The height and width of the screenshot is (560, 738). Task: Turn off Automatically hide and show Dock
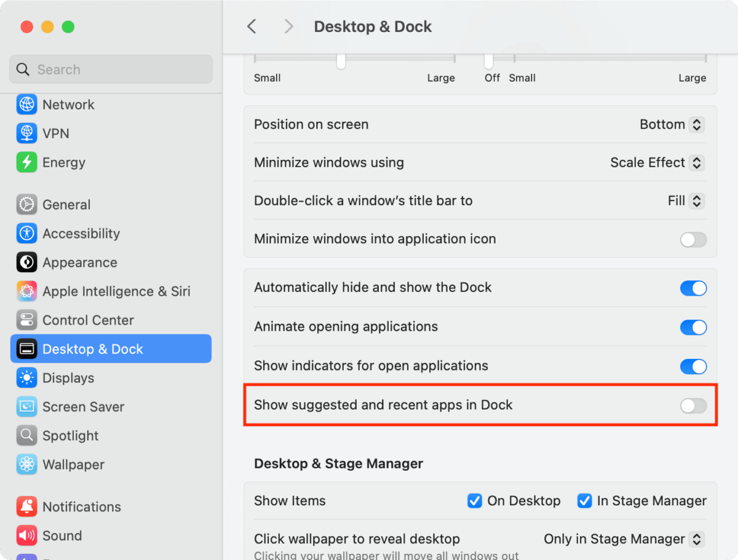point(693,288)
